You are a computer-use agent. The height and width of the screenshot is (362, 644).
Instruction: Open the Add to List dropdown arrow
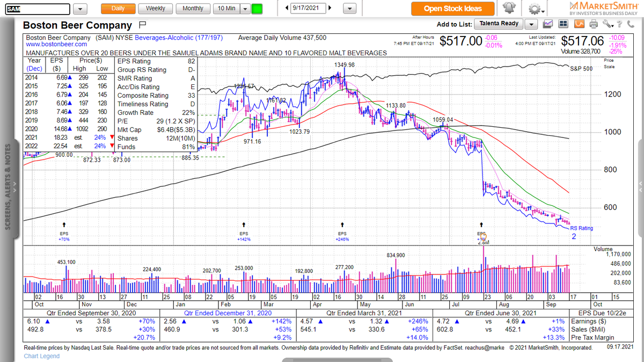[x=531, y=24]
